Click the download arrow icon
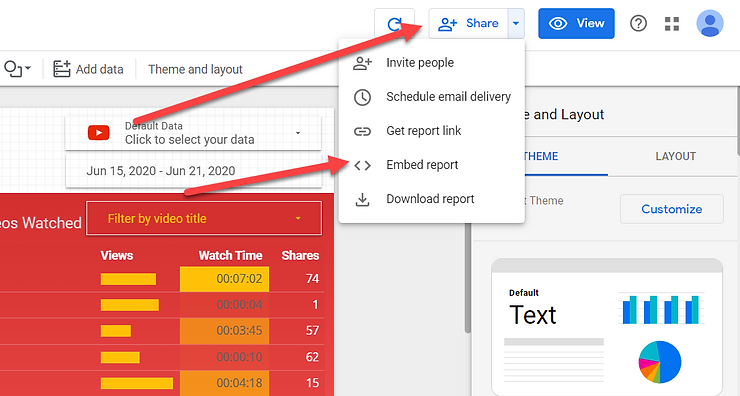This screenshot has width=740, height=396. [362, 200]
